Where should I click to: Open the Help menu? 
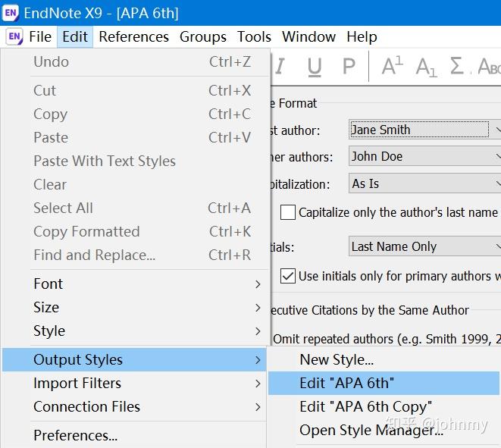(x=362, y=36)
